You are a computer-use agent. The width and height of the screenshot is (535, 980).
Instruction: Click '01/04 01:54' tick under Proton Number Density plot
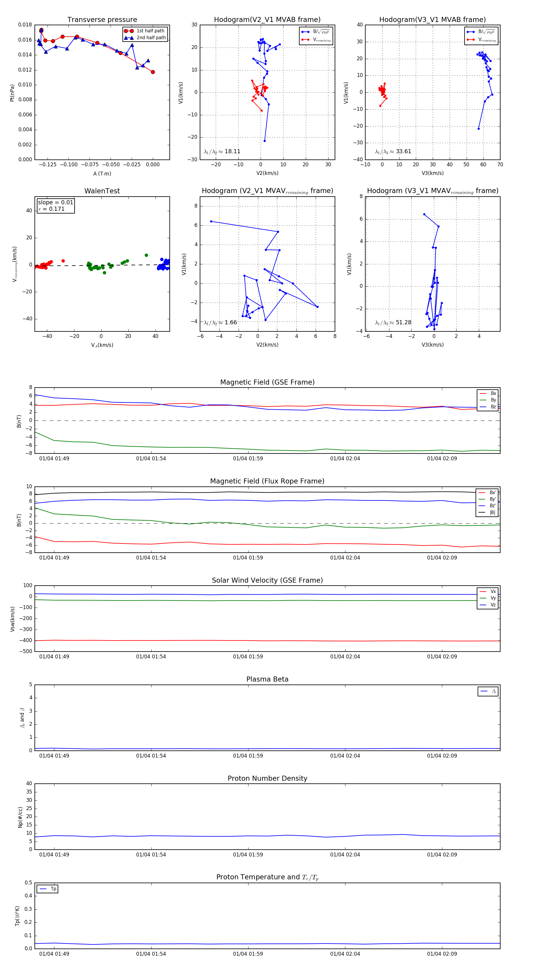click(x=151, y=855)
